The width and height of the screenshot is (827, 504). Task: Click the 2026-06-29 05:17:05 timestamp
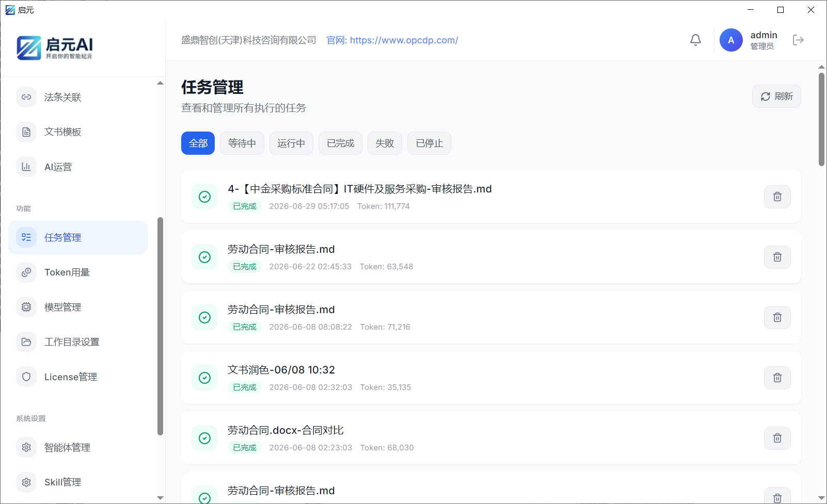click(309, 206)
